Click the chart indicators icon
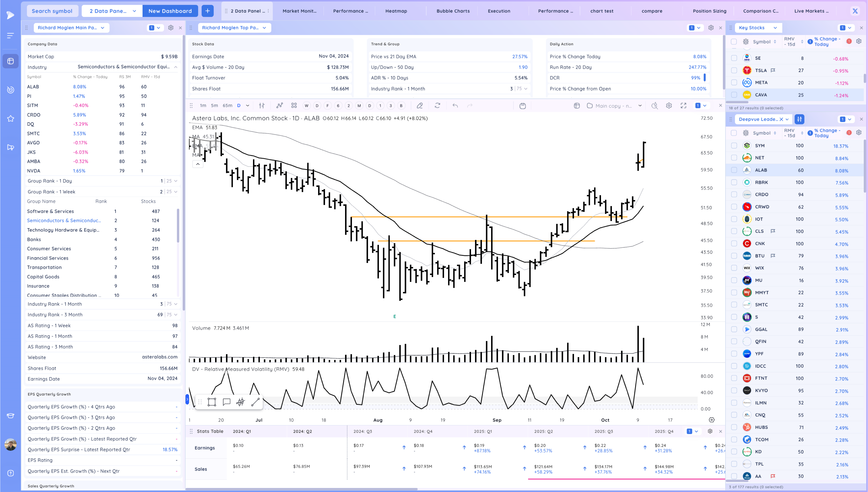The width and height of the screenshot is (868, 492). (x=279, y=106)
